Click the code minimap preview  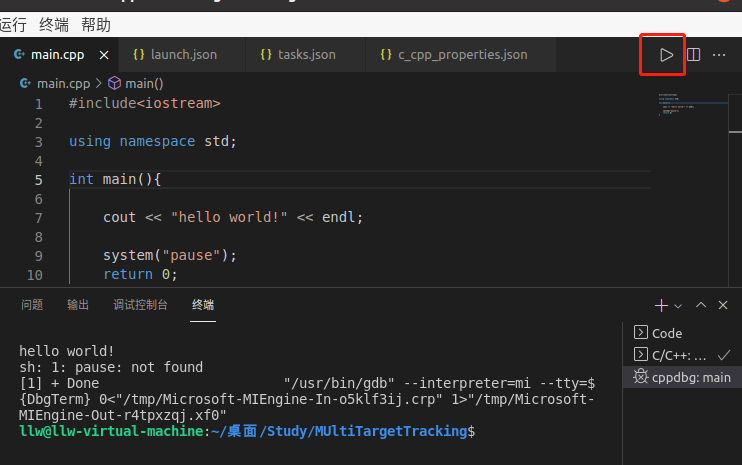pos(693,105)
